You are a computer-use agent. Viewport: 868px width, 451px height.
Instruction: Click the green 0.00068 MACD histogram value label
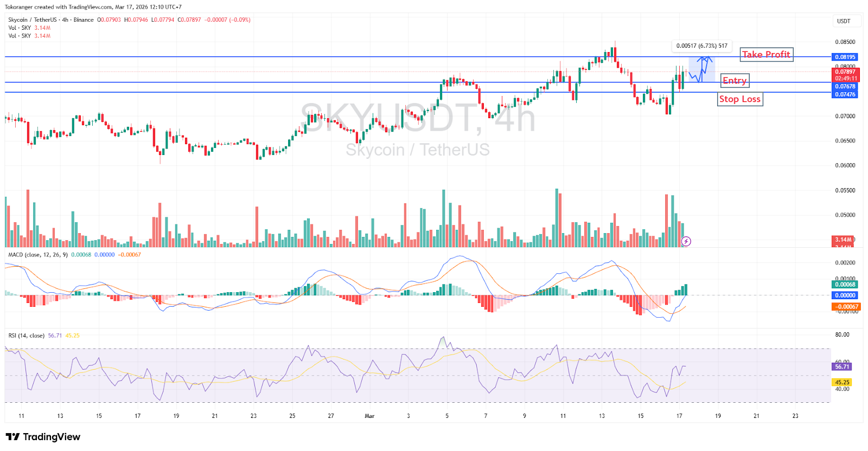pos(845,285)
